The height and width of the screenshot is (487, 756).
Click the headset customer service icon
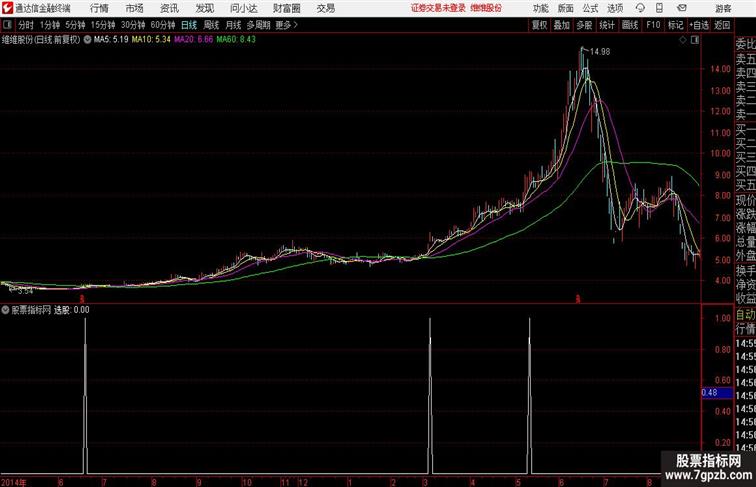(640, 8)
